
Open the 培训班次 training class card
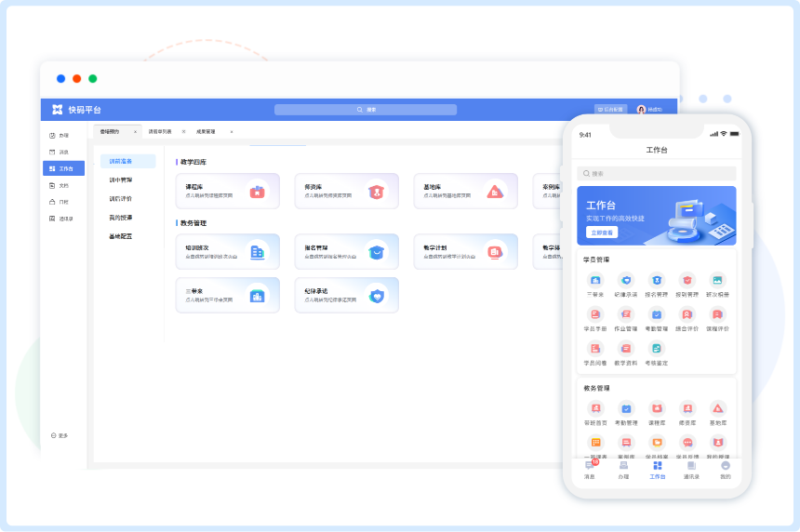[x=227, y=251]
